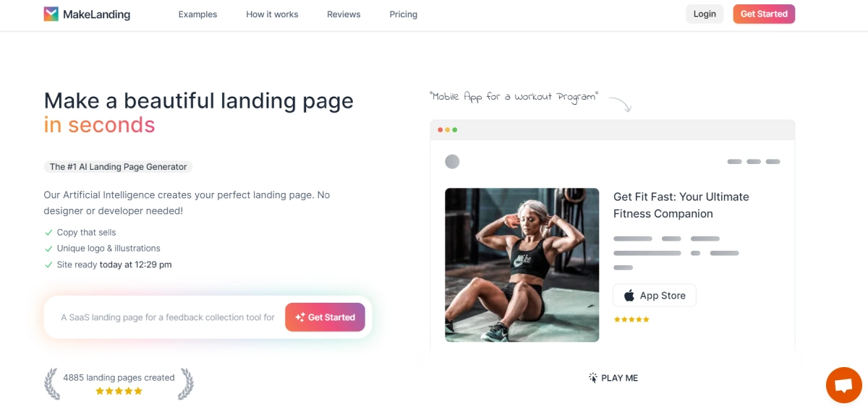Image resolution: width=868 pixels, height=409 pixels.
Task: Open the Reviews nav link
Action: coord(344,14)
